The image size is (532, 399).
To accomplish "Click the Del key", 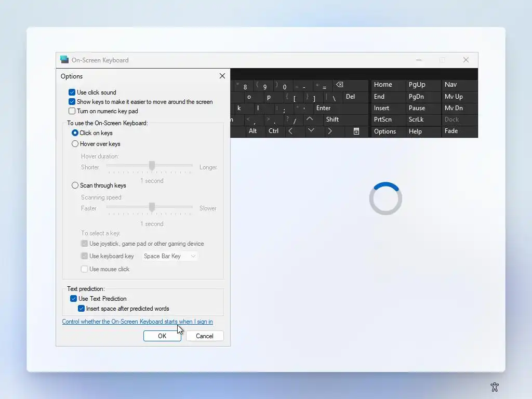I will pos(355,97).
